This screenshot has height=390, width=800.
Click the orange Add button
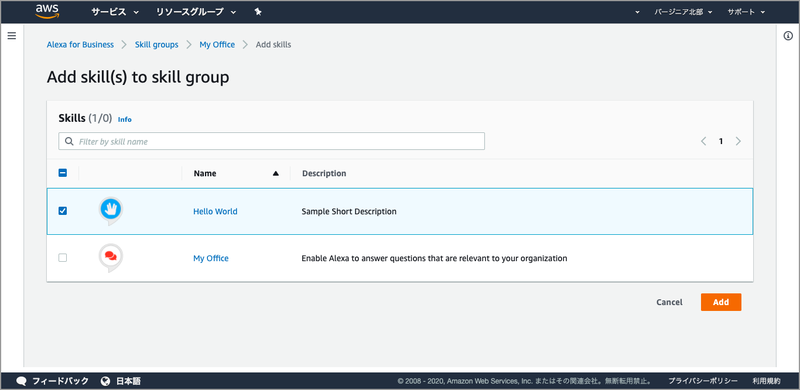tap(721, 302)
